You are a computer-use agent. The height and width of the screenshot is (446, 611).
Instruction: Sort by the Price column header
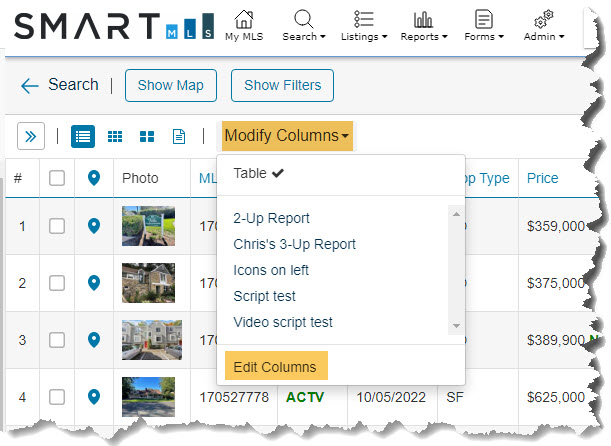pos(542,178)
